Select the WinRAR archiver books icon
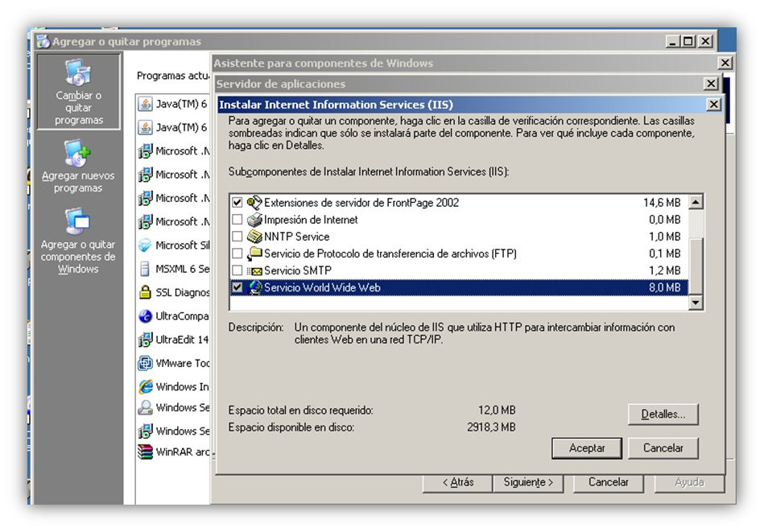Screen dimensions: 764x532 [145, 452]
